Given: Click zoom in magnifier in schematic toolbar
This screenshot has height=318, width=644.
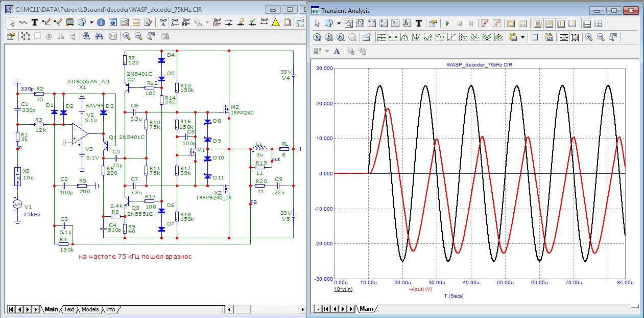Looking at the screenshot, I should click(126, 36).
